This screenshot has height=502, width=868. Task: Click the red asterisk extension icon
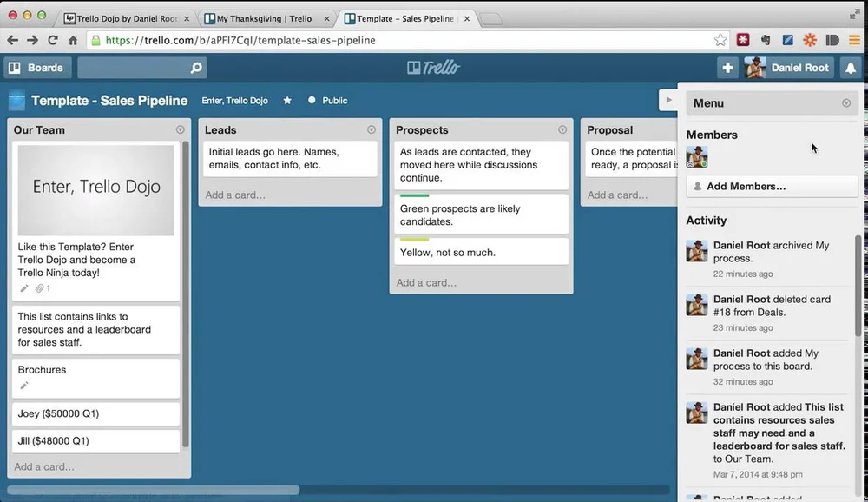[x=743, y=39]
